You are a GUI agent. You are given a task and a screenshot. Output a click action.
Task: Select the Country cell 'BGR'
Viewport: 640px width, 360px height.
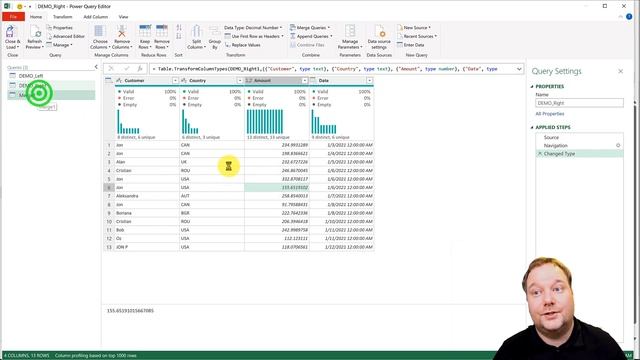coord(212,213)
